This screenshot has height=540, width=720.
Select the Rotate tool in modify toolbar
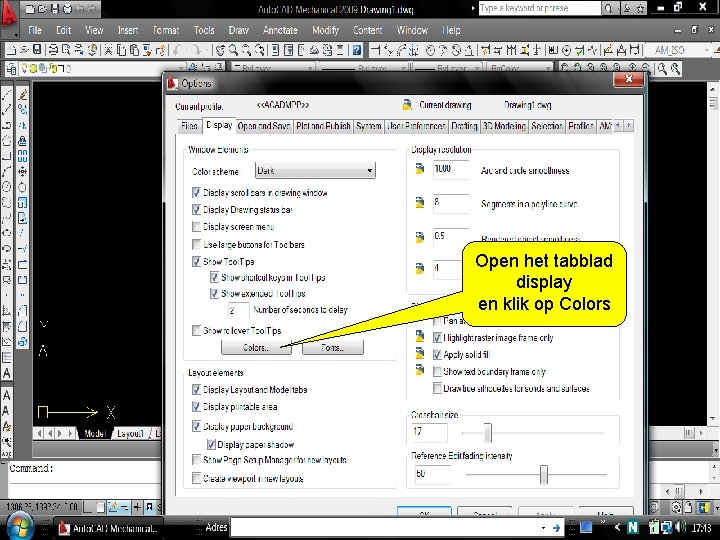click(22, 187)
